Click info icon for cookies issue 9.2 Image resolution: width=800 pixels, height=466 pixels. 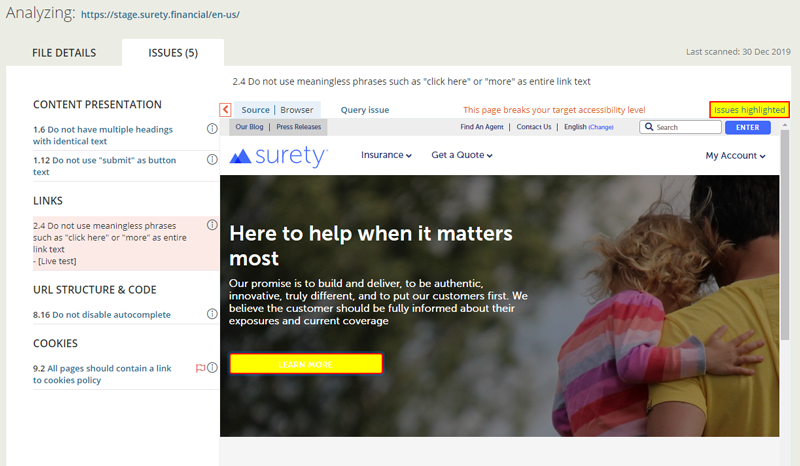pyautogui.click(x=212, y=368)
